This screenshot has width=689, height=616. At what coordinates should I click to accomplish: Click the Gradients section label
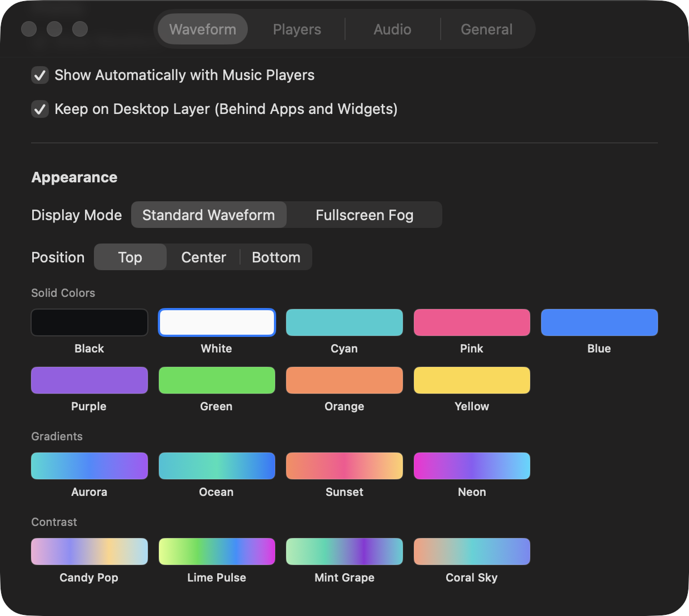57,436
